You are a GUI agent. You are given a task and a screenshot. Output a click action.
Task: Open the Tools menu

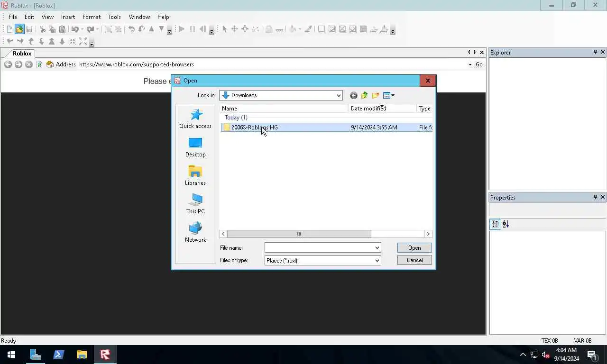114,17
